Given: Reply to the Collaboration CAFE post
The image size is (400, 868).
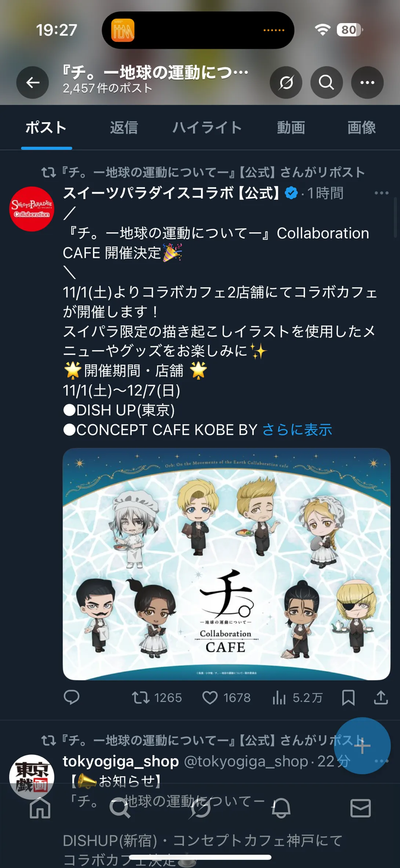Looking at the screenshot, I should (x=72, y=697).
